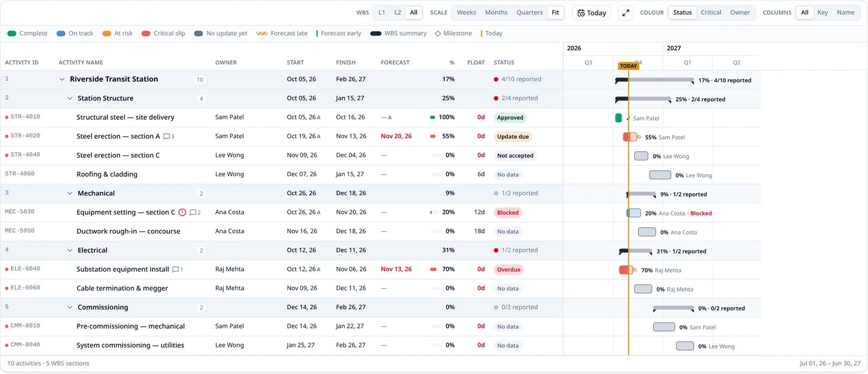The height and width of the screenshot is (374, 868).
Task: Switch scale to Weeks
Action: pos(467,12)
